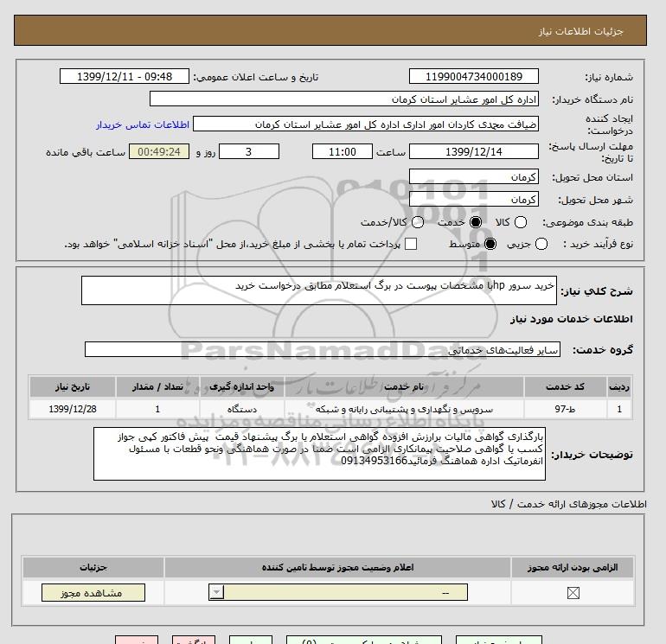Viewport: 666px width, 644px height.
Task: Click the تعداد / مقدار column header
Action: (157, 386)
